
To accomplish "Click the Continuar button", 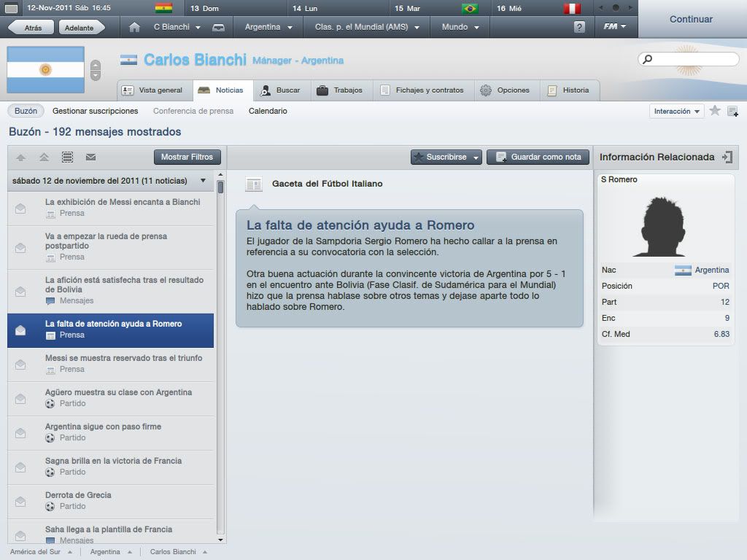I will point(692,19).
